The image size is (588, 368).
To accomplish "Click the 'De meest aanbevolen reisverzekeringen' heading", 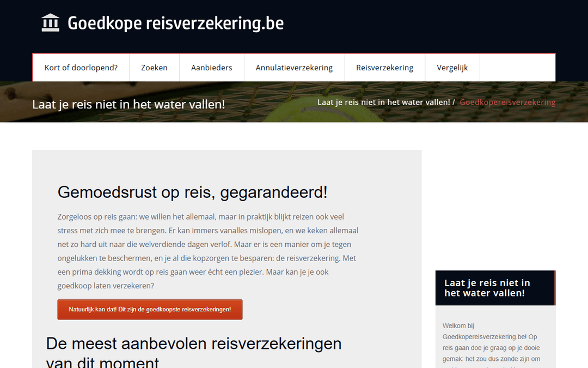I will [194, 353].
